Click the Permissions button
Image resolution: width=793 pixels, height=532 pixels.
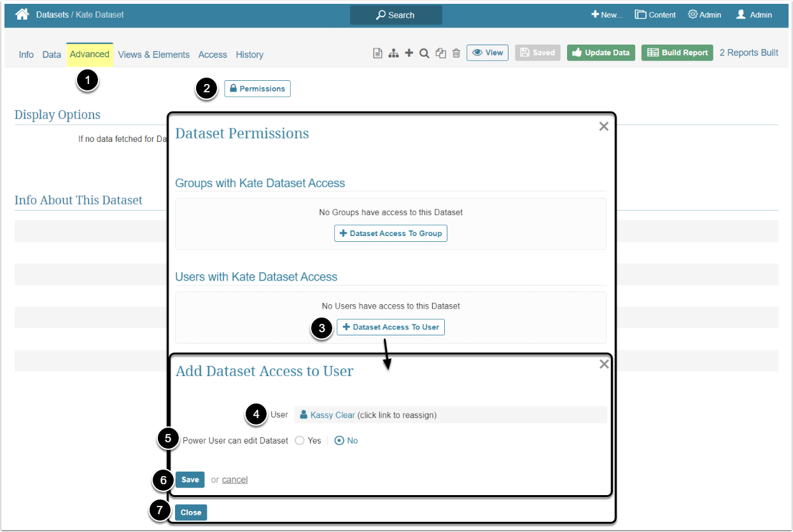click(x=257, y=88)
